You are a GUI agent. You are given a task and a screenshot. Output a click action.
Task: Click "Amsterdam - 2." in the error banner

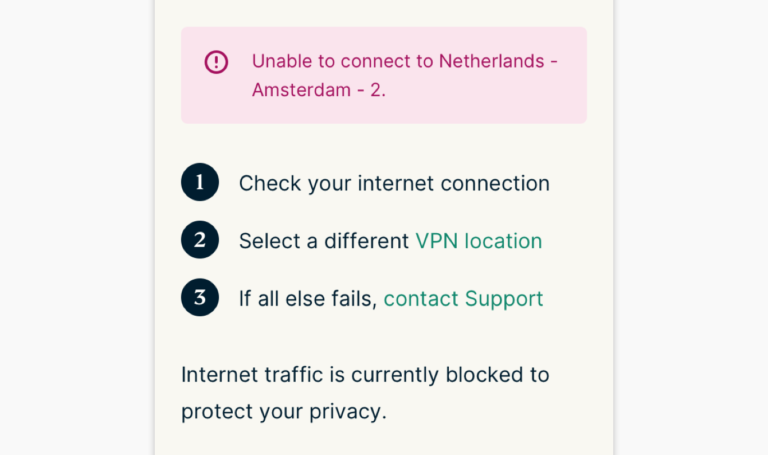click(319, 90)
